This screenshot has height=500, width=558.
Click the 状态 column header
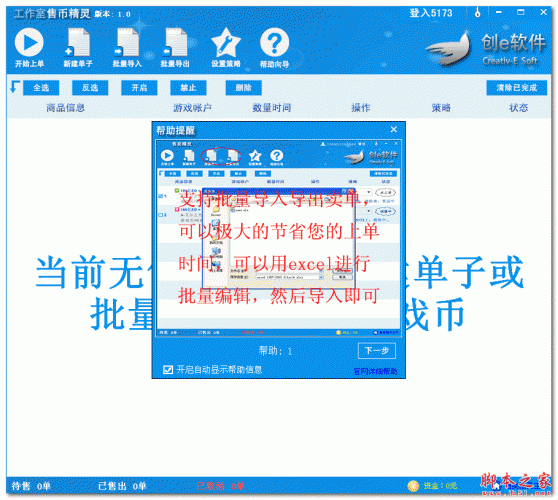tap(518, 108)
